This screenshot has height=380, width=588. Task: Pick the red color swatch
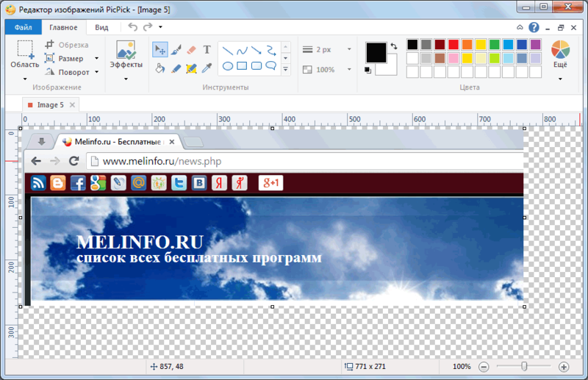tap(453, 44)
